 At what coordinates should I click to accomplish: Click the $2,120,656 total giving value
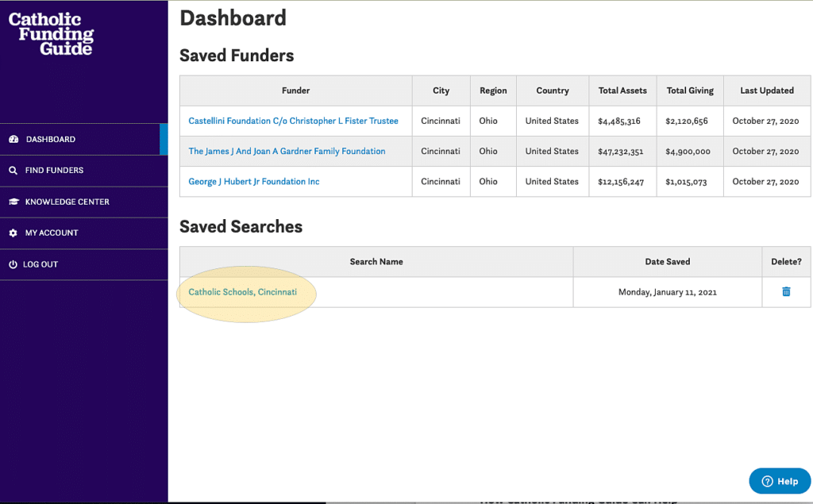click(687, 121)
